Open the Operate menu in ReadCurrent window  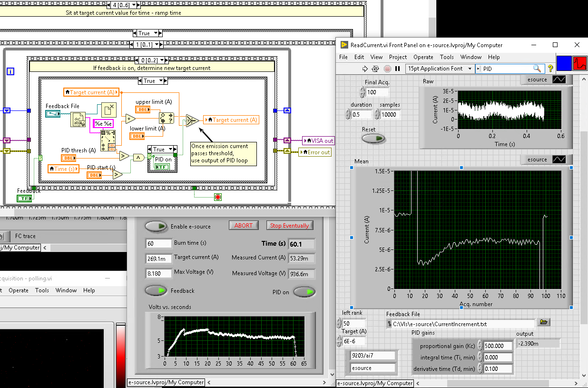click(423, 57)
